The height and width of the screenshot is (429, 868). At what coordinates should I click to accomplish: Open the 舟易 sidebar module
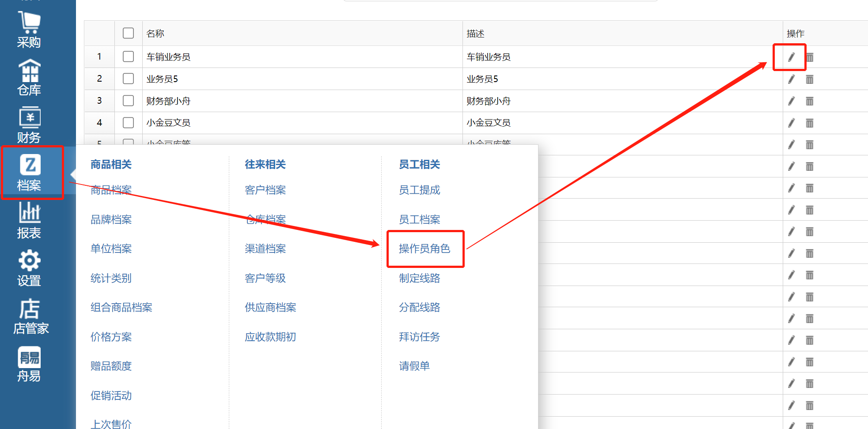coord(29,364)
